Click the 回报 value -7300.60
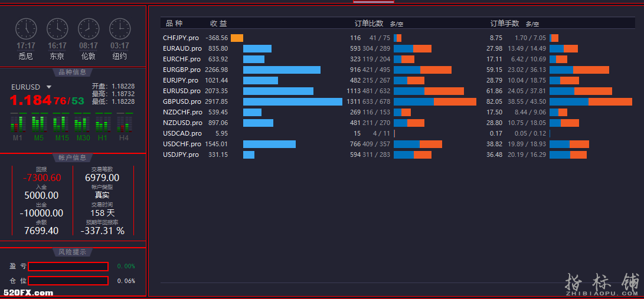This screenshot has width=644, height=299. pyautogui.click(x=42, y=178)
